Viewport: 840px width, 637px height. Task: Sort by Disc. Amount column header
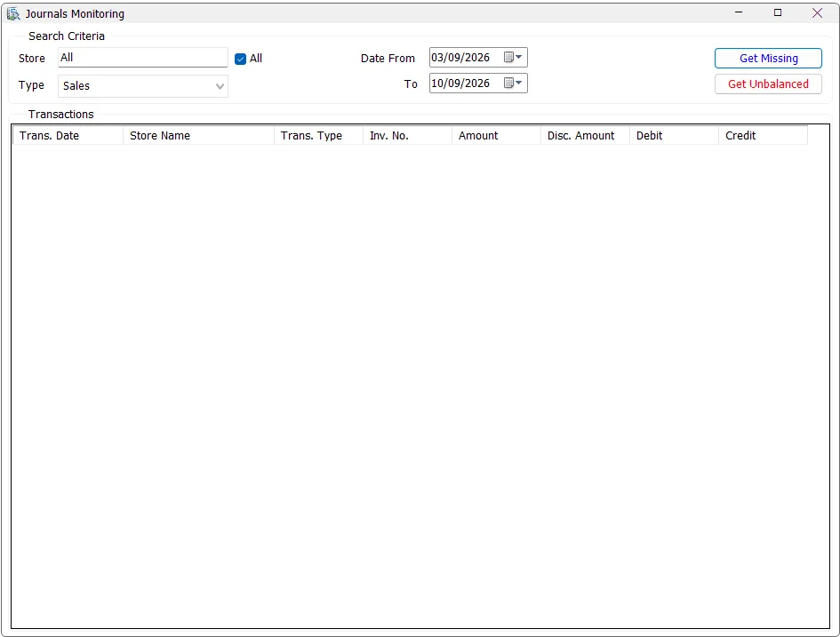tap(586, 135)
